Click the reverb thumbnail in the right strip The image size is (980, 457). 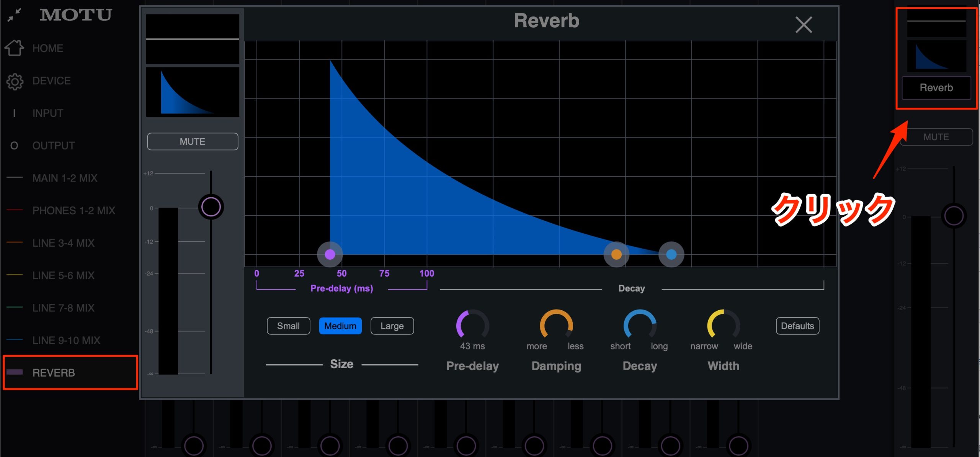point(936,56)
